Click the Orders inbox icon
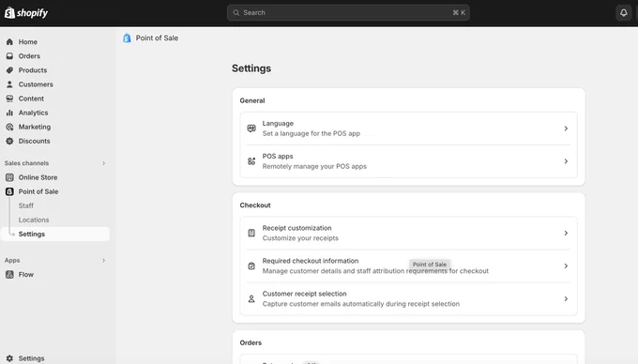Screen dimensions: 638x364 pyautogui.click(x=9, y=56)
